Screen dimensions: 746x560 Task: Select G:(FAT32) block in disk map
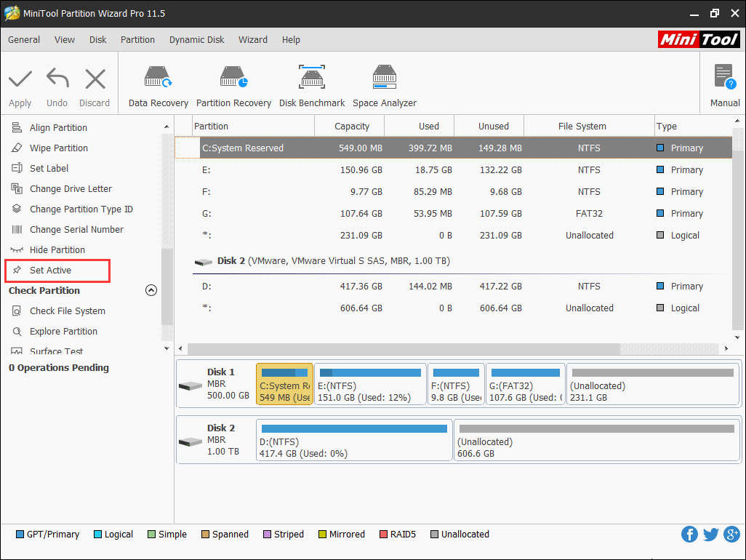click(525, 385)
